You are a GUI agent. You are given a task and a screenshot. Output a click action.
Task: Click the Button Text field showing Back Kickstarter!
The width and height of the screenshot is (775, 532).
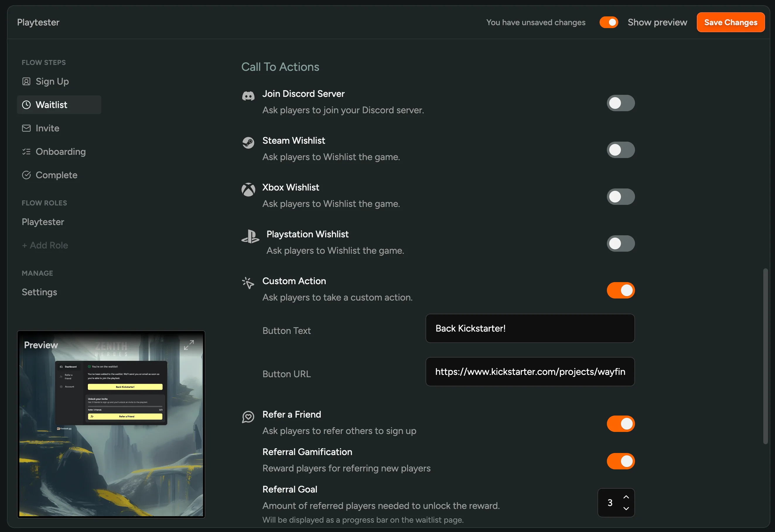530,328
